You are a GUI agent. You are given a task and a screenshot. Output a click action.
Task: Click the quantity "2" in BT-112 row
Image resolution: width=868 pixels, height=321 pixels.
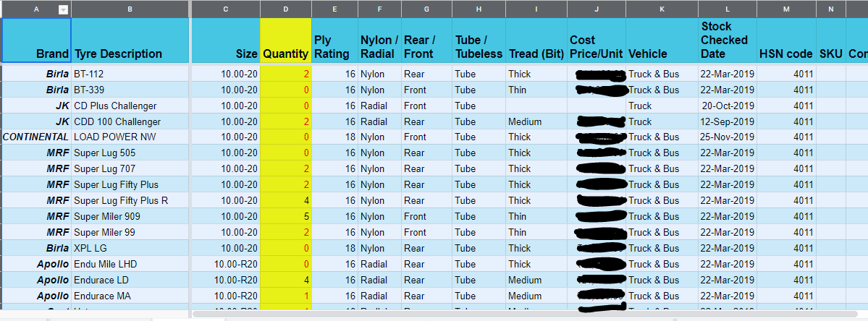(286, 74)
